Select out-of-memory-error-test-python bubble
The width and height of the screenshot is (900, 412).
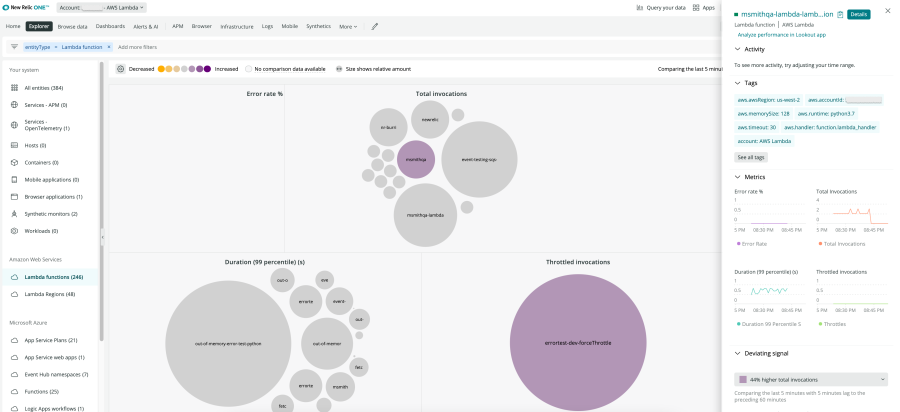228,344
